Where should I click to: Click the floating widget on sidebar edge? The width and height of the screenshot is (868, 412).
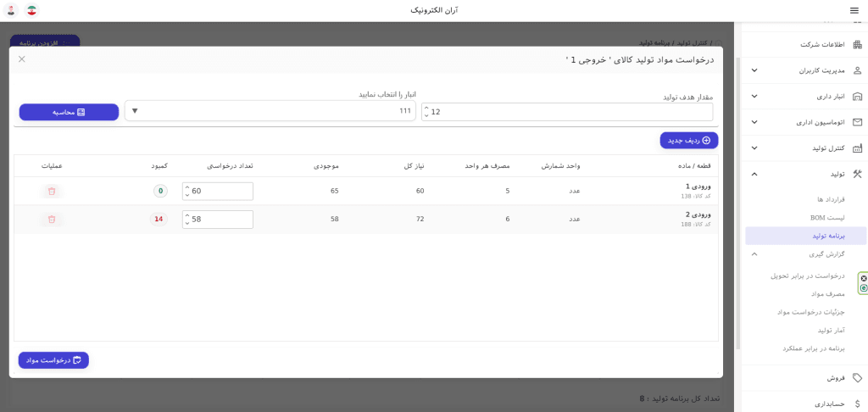[x=863, y=283]
